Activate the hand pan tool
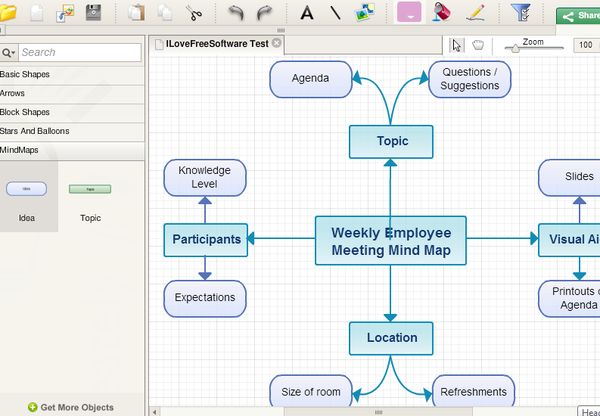 [x=478, y=45]
